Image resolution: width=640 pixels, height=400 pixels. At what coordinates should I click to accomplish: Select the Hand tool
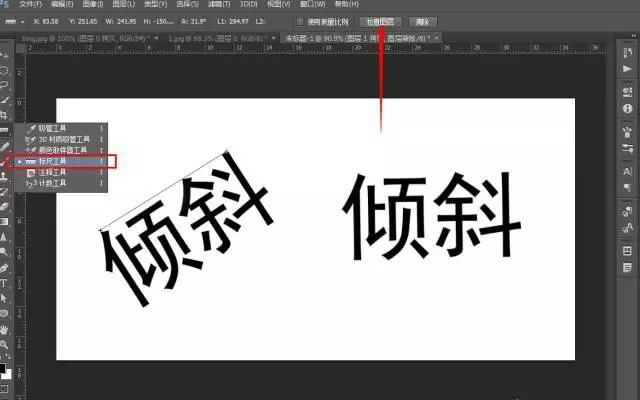tap(4, 329)
